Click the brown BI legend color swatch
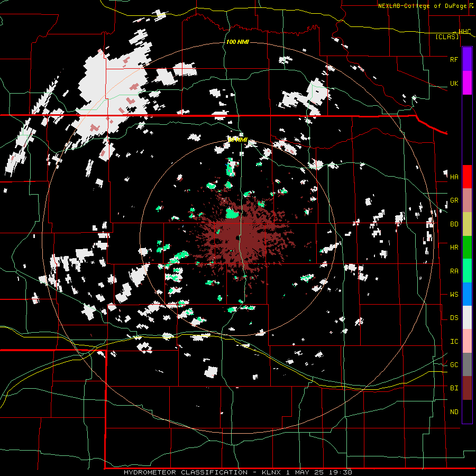Viewport: 476px width, 476px height. (x=467, y=388)
